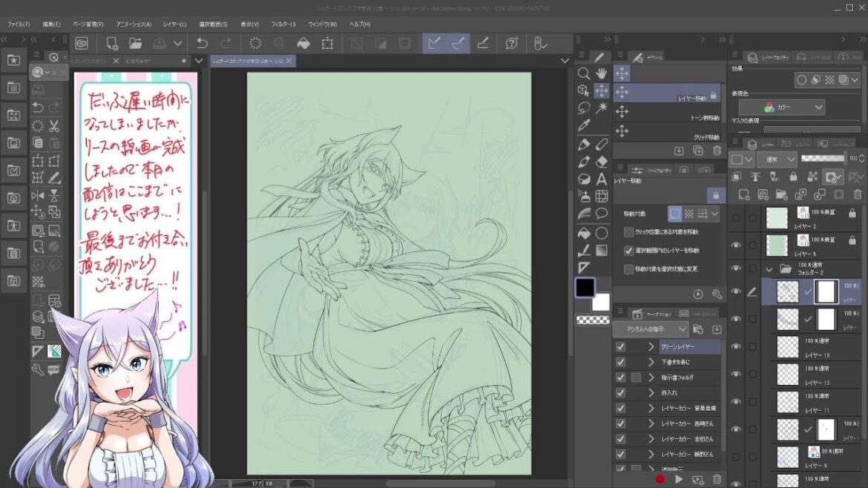This screenshot has width=868, height=488.
Task: Click the black main color swatch
Action: point(585,288)
